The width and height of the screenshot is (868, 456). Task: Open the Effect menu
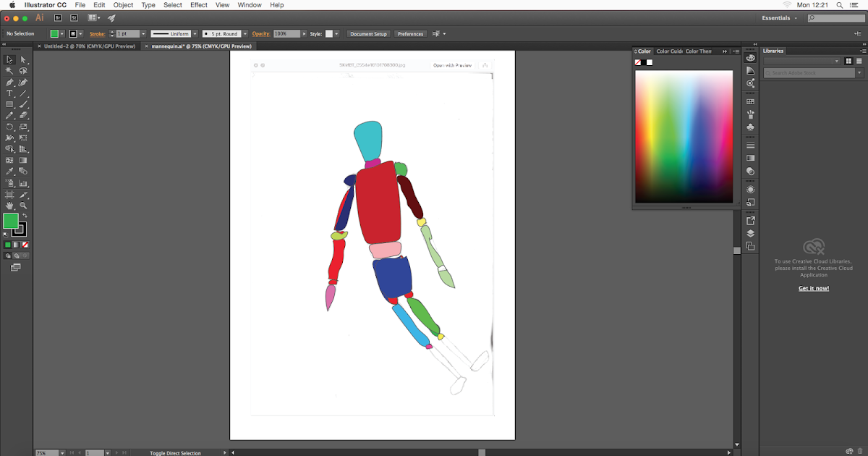(199, 5)
